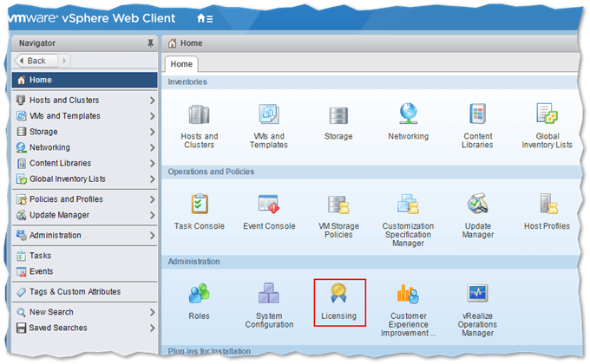Open Customization Specification Manager icon
This screenshot has width=590, height=364.
point(409,204)
